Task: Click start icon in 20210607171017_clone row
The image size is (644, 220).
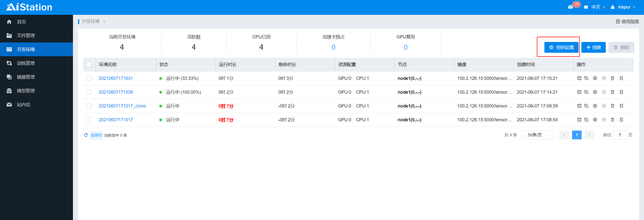Action: pos(595,106)
